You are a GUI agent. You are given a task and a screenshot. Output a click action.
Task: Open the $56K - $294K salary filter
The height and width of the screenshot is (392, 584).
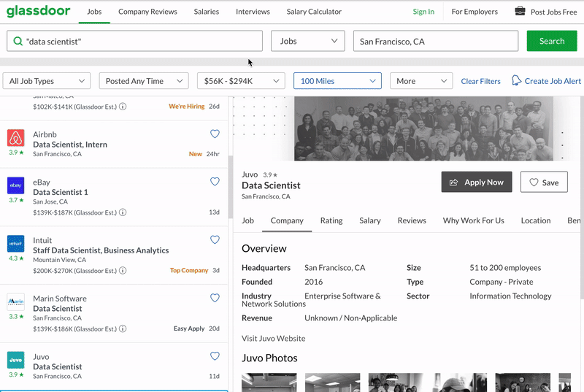[x=241, y=81]
